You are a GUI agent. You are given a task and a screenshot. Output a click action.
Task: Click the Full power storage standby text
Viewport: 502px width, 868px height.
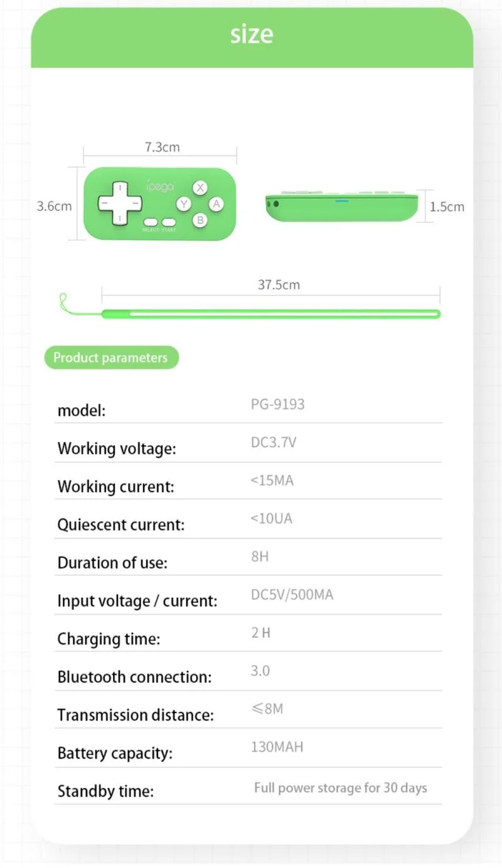click(340, 788)
